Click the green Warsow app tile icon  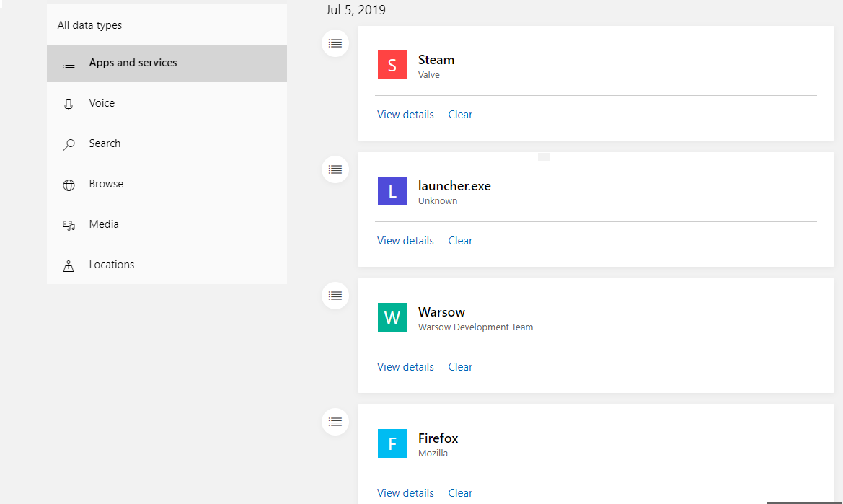[392, 317]
